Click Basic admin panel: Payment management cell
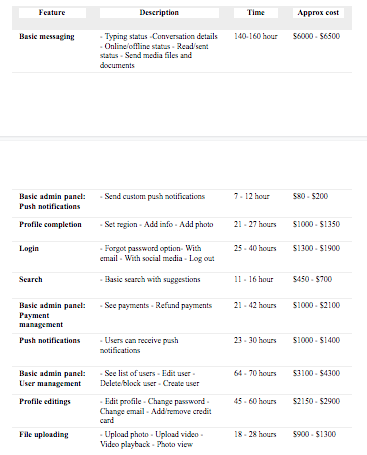The image size is (367, 455). [x=52, y=315]
